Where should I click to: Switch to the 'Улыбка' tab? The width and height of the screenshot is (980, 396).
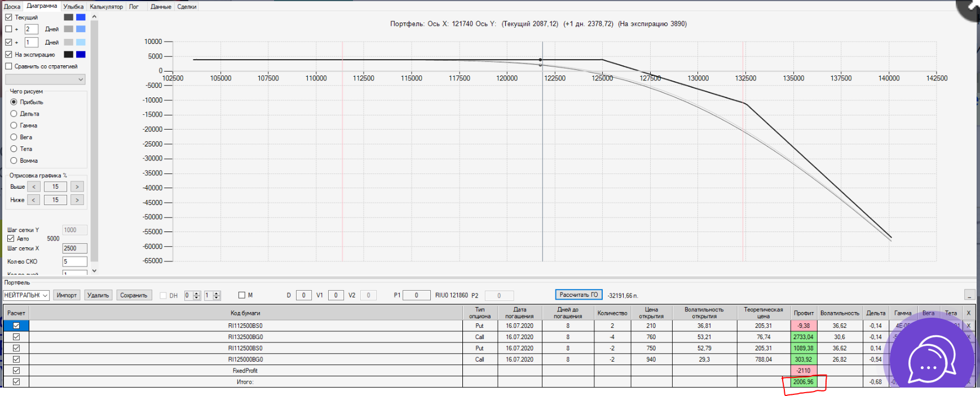73,7
